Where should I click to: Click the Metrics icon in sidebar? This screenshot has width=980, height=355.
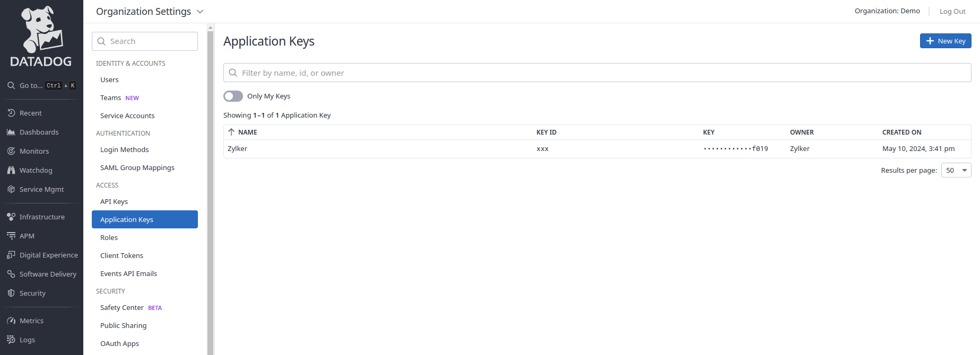click(11, 321)
